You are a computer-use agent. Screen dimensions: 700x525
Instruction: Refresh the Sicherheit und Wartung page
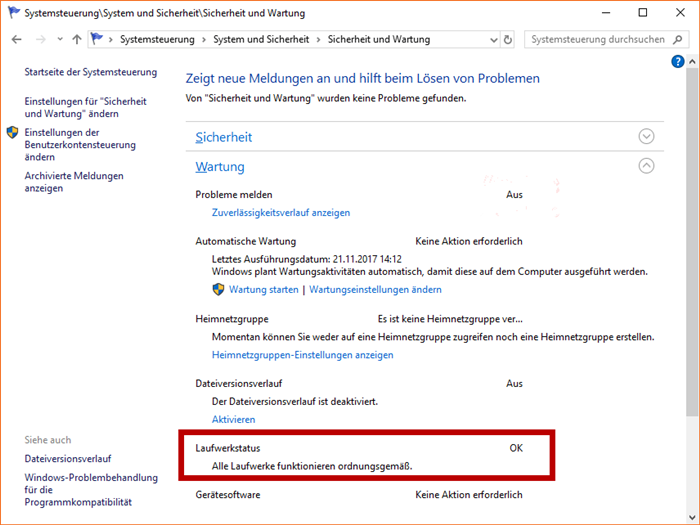click(508, 40)
